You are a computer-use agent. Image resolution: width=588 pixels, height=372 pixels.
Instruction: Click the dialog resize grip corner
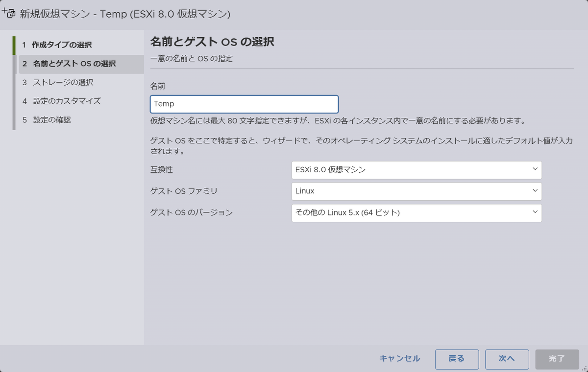pyautogui.click(x=584, y=368)
